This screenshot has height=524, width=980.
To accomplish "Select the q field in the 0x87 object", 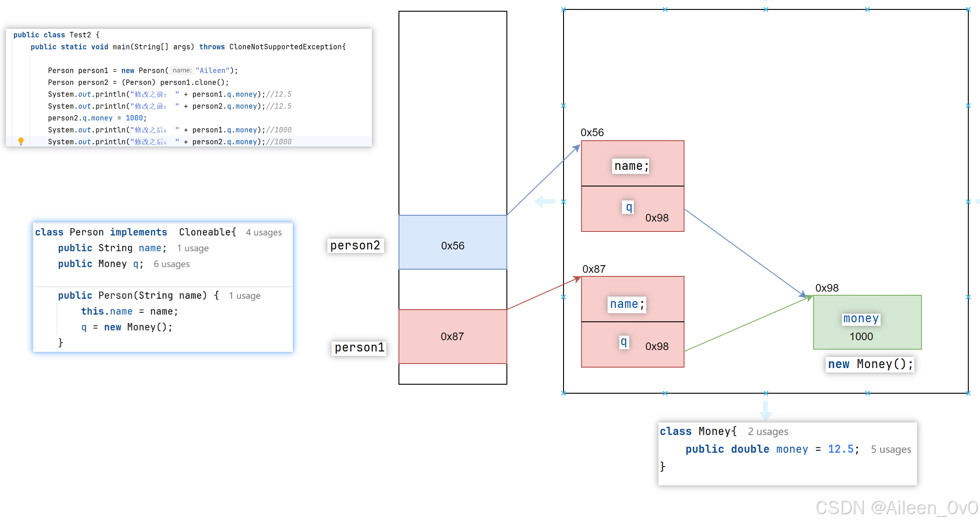I will point(624,342).
